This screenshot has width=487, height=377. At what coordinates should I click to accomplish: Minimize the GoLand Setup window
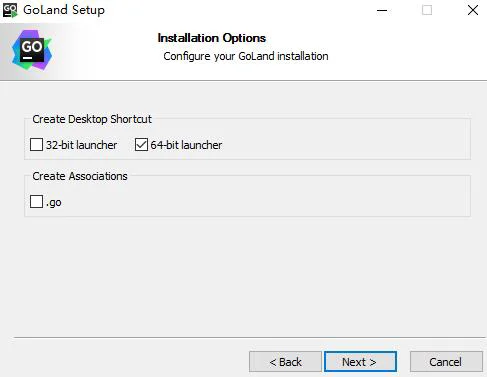click(382, 10)
